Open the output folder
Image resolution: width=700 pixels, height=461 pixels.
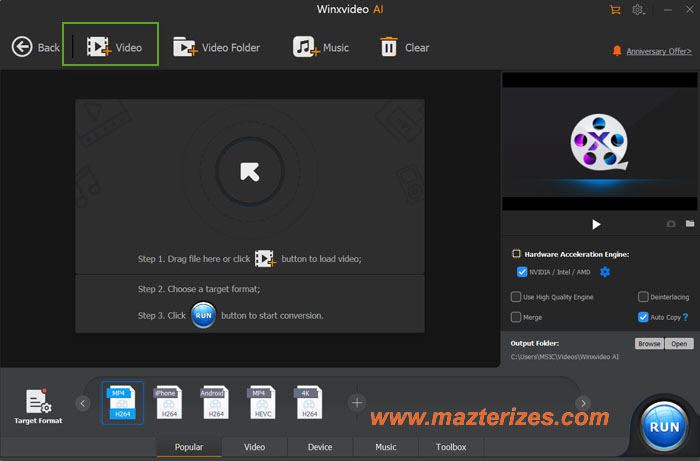(679, 344)
